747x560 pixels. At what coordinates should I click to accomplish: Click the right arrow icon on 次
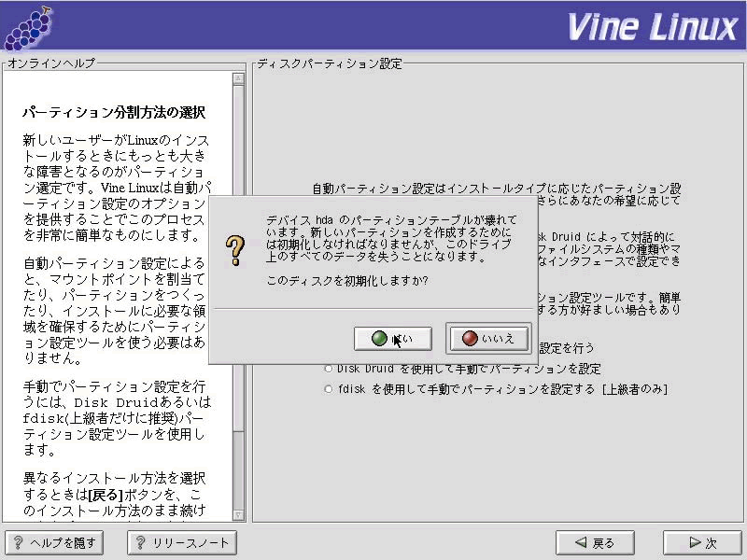pos(695,542)
